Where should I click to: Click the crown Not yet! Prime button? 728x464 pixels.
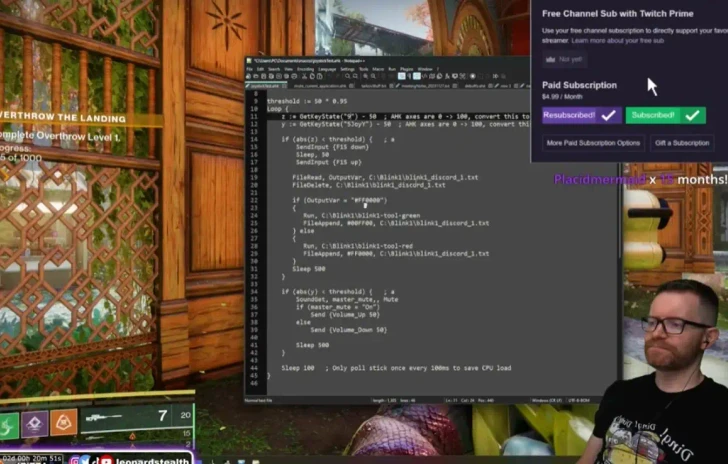click(564, 60)
